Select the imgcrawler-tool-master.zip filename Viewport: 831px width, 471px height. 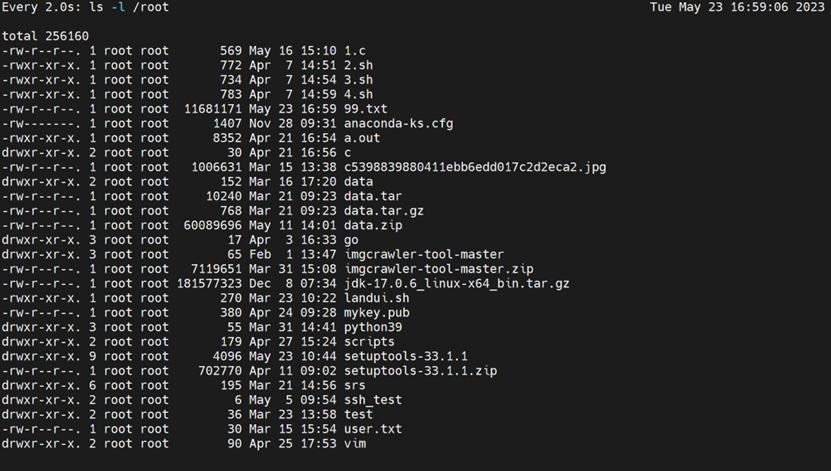pos(439,269)
